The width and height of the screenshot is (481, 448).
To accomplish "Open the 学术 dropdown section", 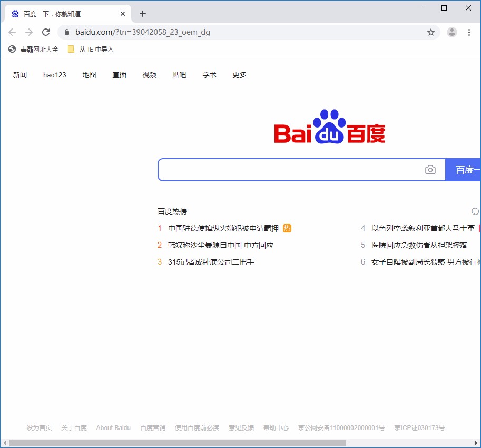I will pyautogui.click(x=209, y=75).
